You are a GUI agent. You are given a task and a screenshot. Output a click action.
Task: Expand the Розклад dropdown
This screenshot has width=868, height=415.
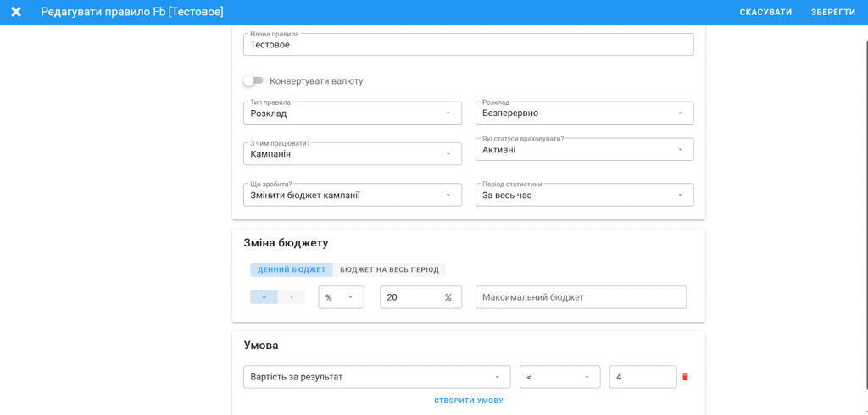(x=584, y=113)
